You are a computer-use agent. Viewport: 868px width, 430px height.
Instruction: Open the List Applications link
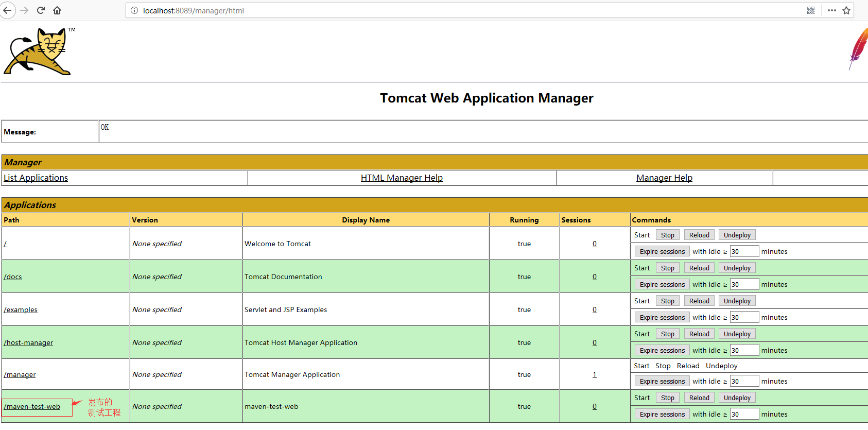[36, 178]
